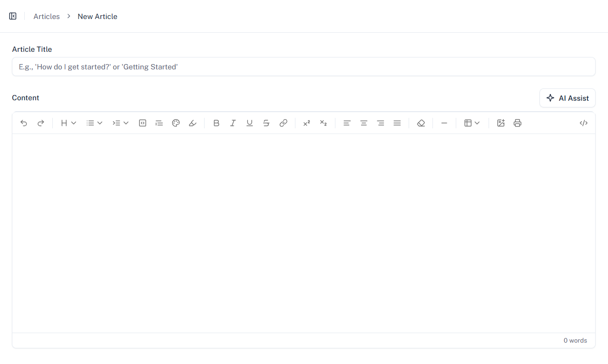Open the table insert dropdown
Viewport: 608px width, 364px height.
pos(472,123)
